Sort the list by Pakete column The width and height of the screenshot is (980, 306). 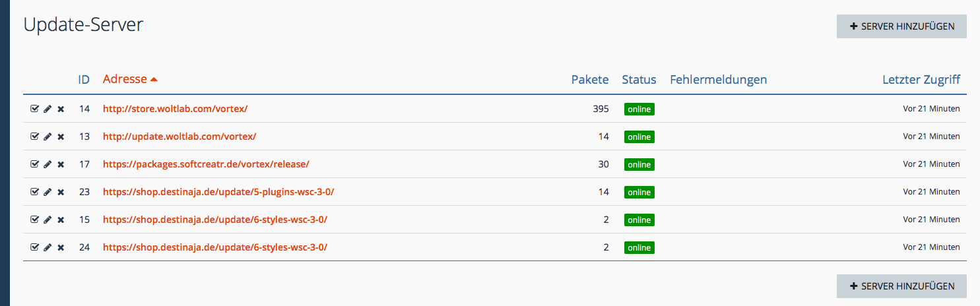click(x=589, y=80)
